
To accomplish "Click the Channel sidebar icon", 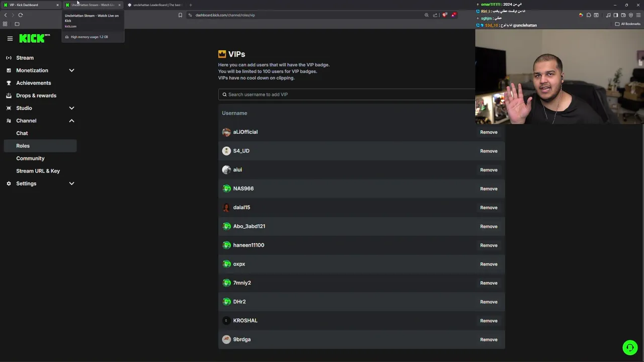I will click(9, 121).
